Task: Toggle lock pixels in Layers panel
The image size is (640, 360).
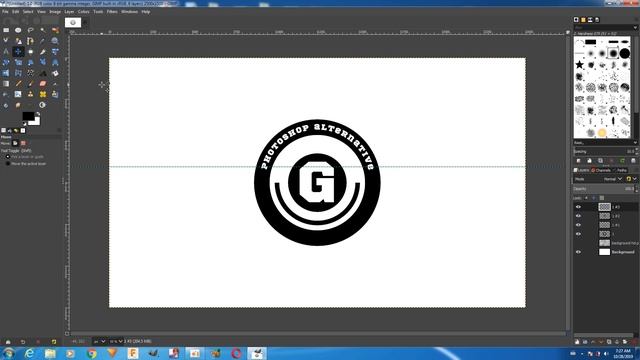Action: [586, 198]
